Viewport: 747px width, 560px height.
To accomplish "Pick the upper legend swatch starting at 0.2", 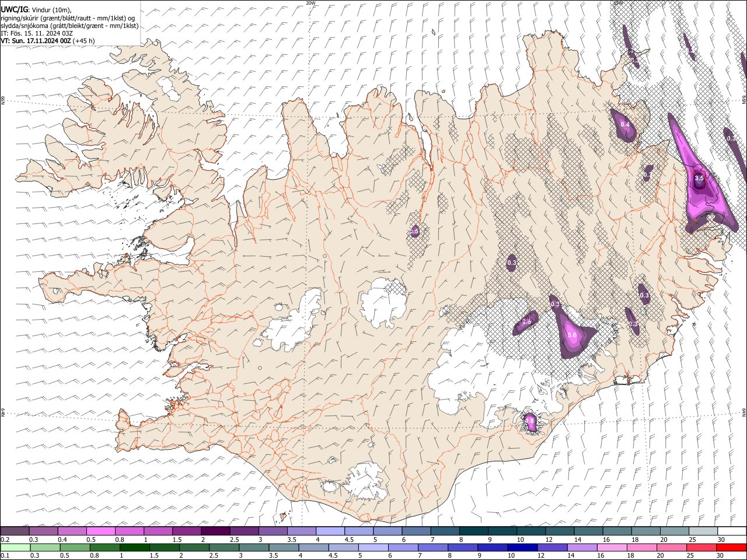I will pyautogui.click(x=15, y=531).
